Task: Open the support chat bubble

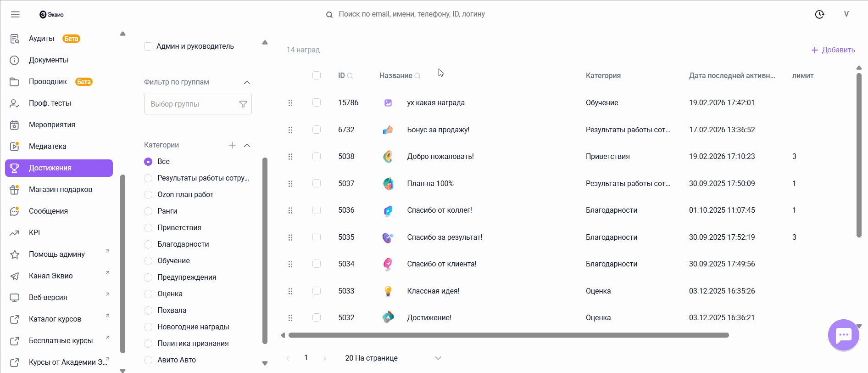Action: 843,335
